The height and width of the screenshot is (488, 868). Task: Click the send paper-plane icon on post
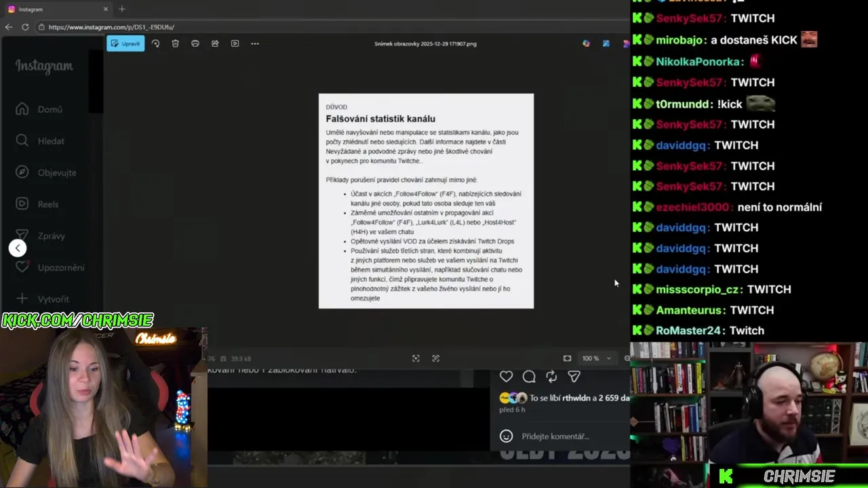pos(574,376)
